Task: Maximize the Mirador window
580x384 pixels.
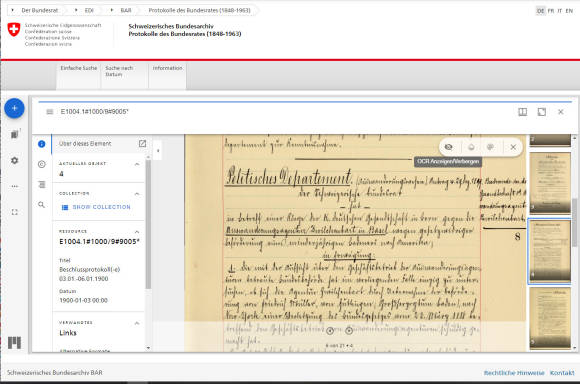Action: click(x=542, y=112)
